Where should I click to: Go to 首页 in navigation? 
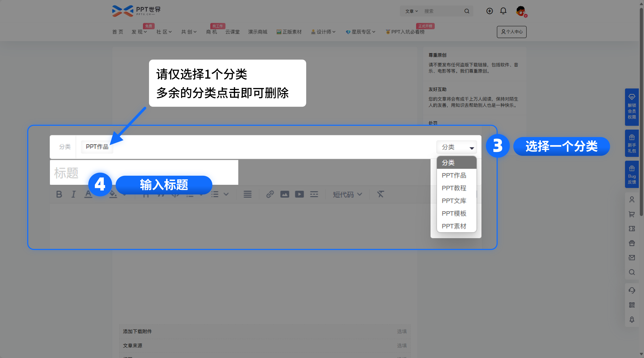tap(118, 32)
